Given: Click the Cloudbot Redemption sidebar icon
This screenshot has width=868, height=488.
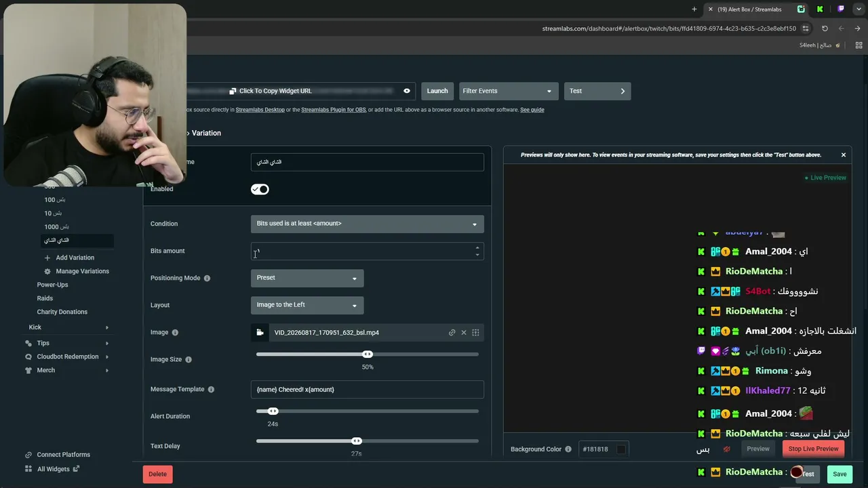Looking at the screenshot, I should (x=28, y=357).
